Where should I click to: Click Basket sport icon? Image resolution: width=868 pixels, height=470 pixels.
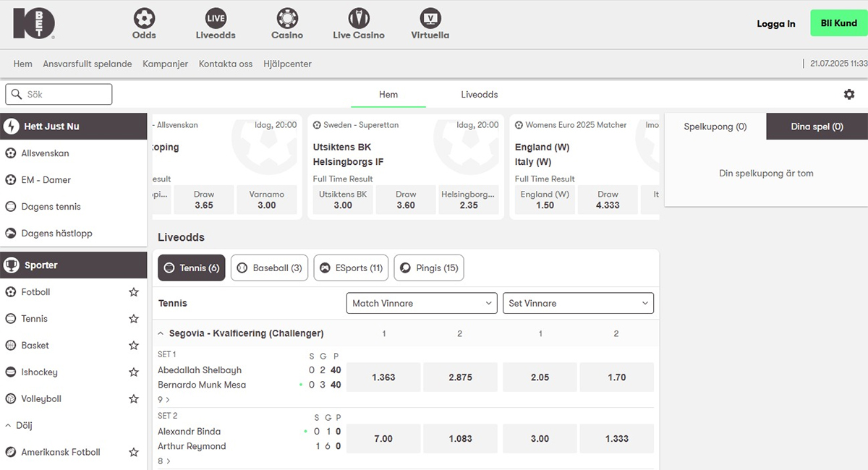point(11,346)
